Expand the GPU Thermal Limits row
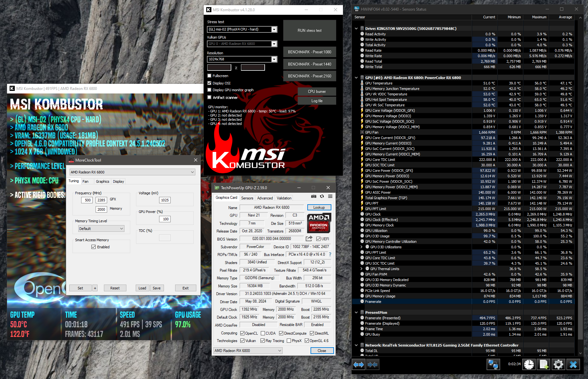The image size is (588, 379). click(362, 269)
